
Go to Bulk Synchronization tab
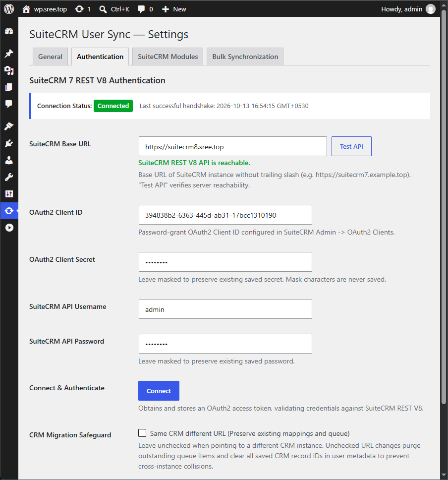pos(245,57)
